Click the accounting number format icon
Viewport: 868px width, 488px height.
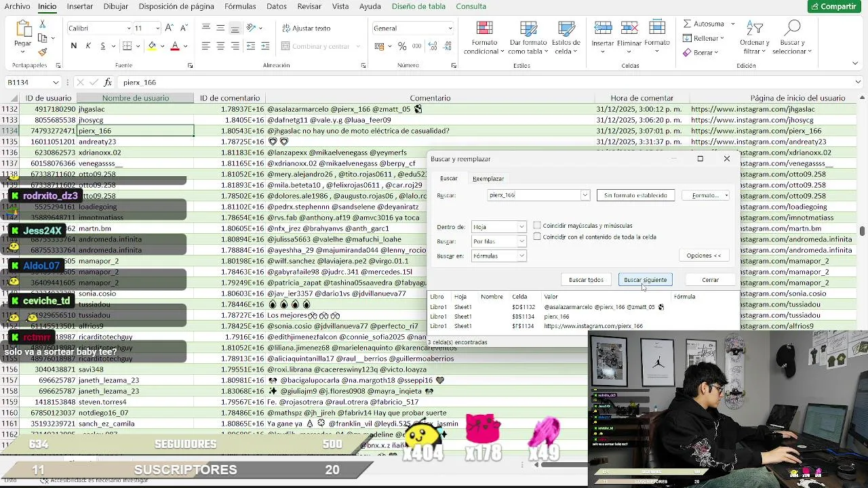tap(379, 46)
